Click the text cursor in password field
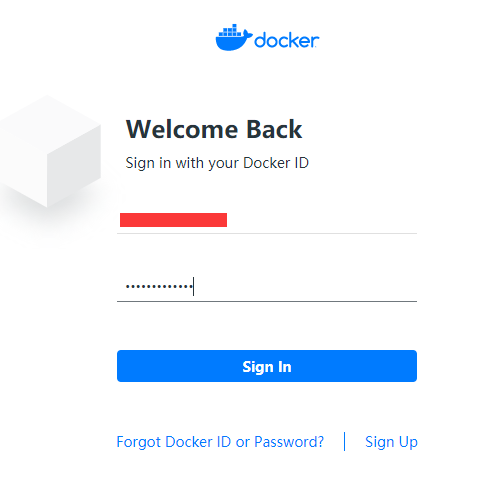The width and height of the screenshot is (493, 488). [x=193, y=286]
